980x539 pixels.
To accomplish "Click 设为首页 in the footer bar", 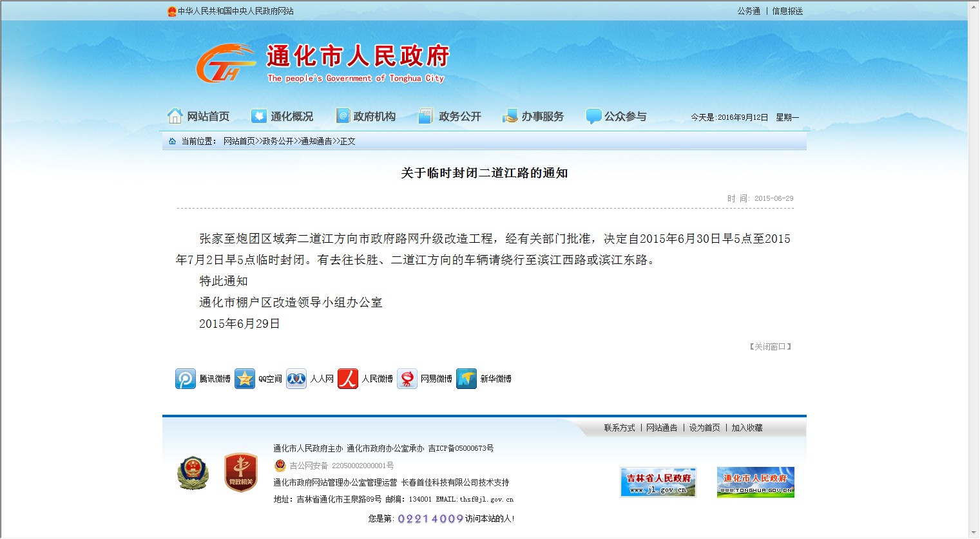I will click(704, 428).
